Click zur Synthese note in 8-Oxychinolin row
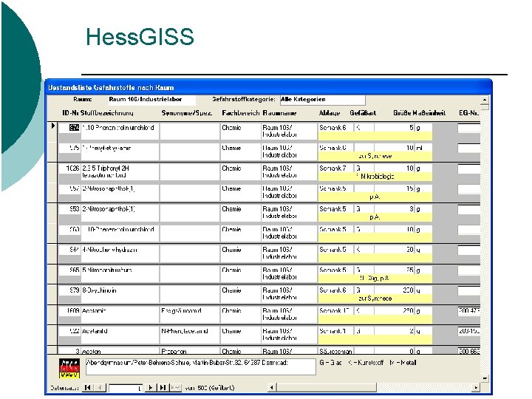 (375, 299)
